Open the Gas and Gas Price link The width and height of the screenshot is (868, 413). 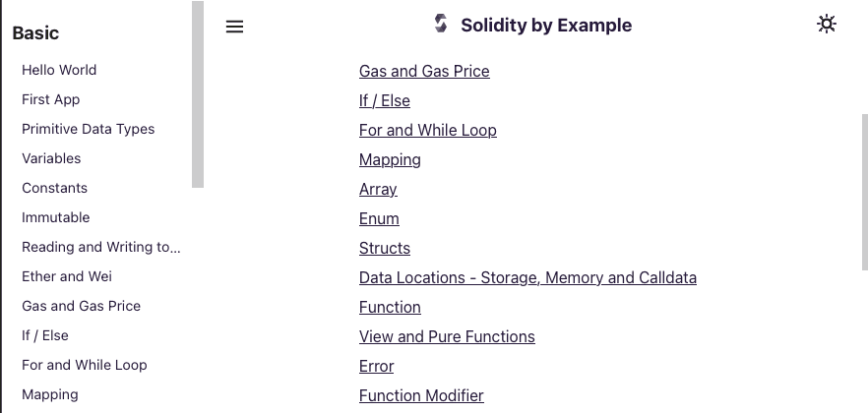tap(424, 72)
